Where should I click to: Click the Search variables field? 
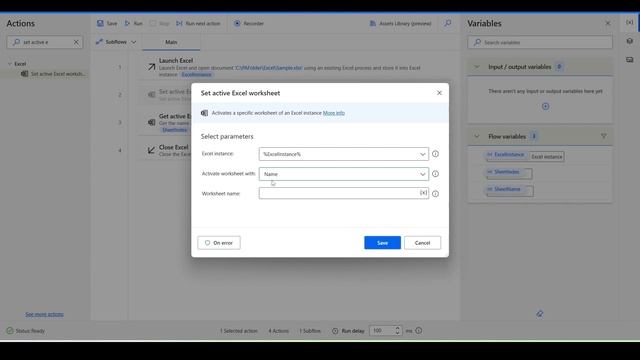[540, 42]
